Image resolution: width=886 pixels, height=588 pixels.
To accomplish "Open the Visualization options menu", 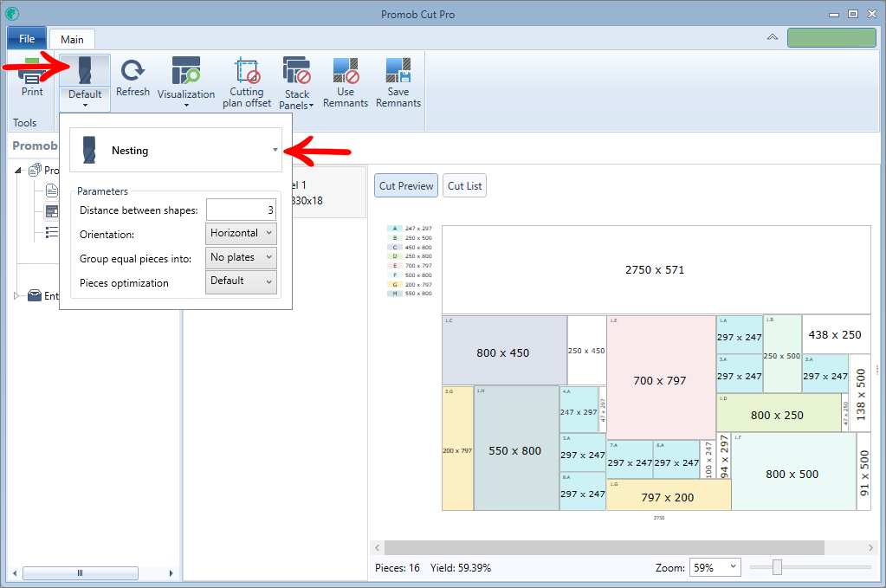I will [186, 82].
